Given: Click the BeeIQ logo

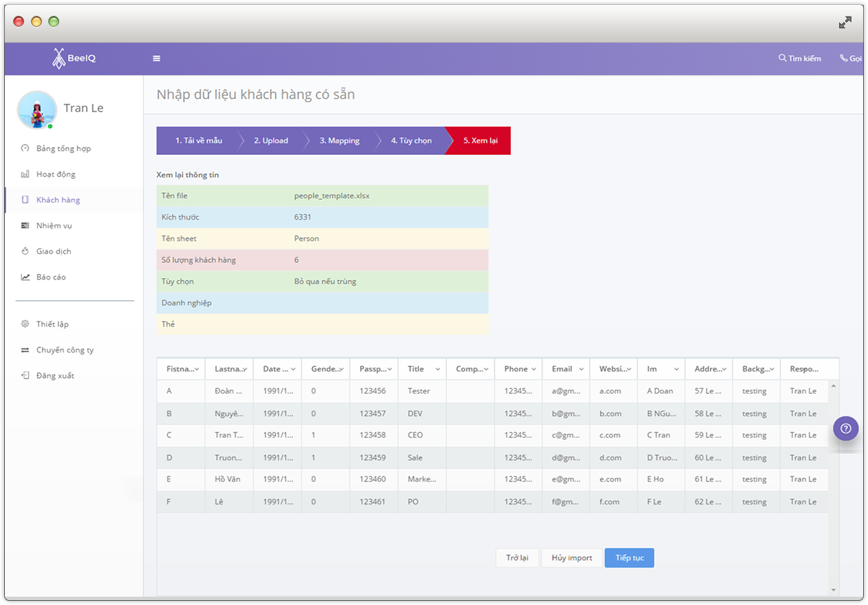Looking at the screenshot, I should [x=74, y=59].
